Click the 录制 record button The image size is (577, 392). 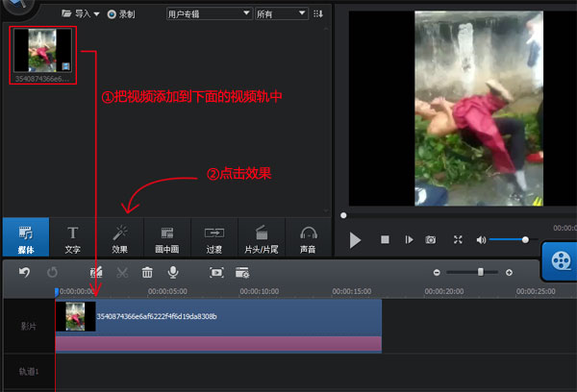click(121, 14)
